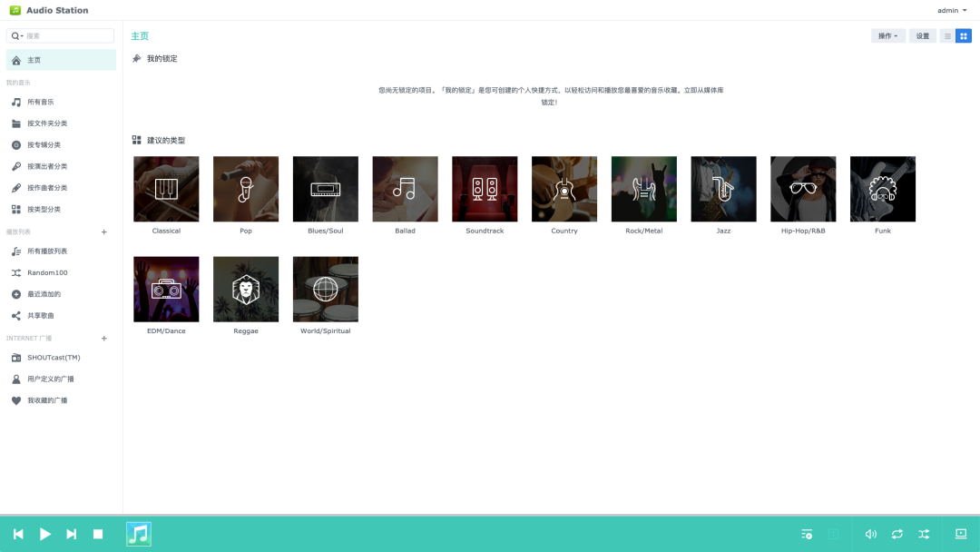This screenshot has width=980, height=552.
Task: Open 所有音乐 in the sidebar
Action: pos(40,103)
